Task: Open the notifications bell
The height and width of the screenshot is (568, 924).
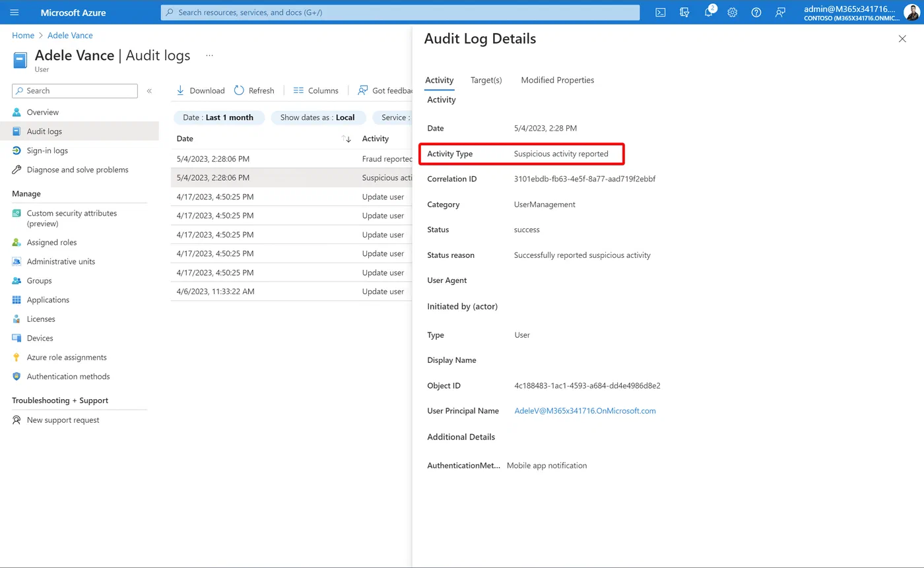Action: point(709,13)
